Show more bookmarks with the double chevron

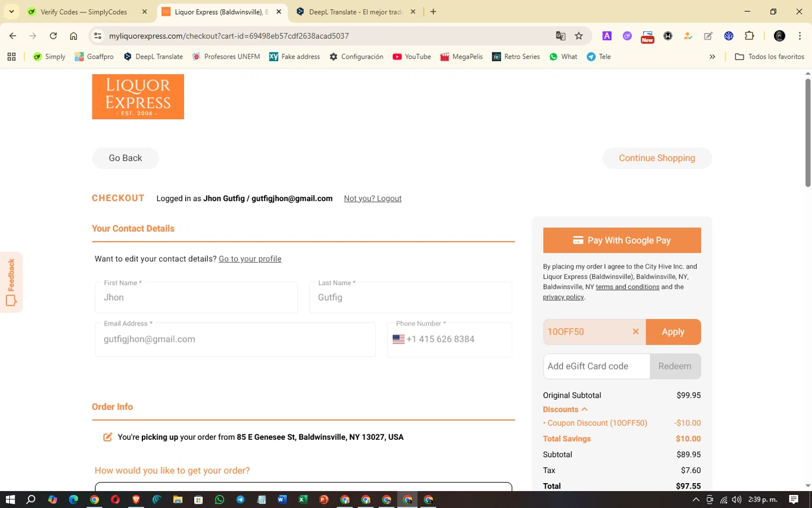click(712, 56)
